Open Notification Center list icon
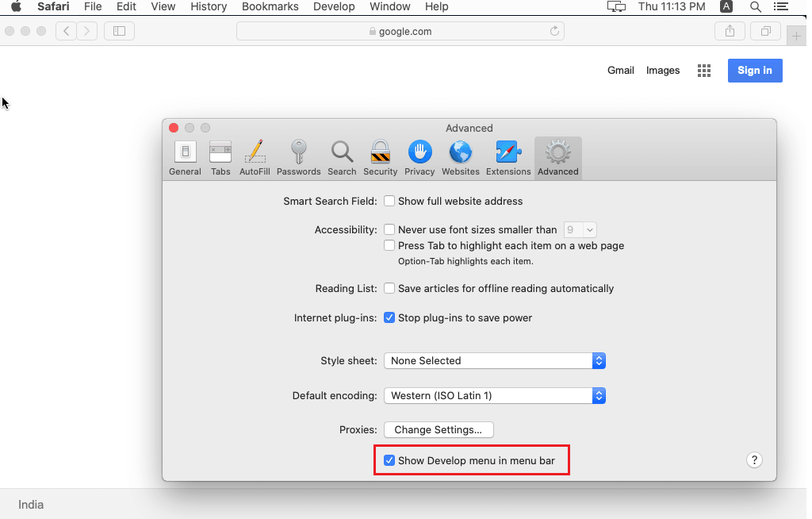Viewport: 812px width, 519px height. coord(780,6)
